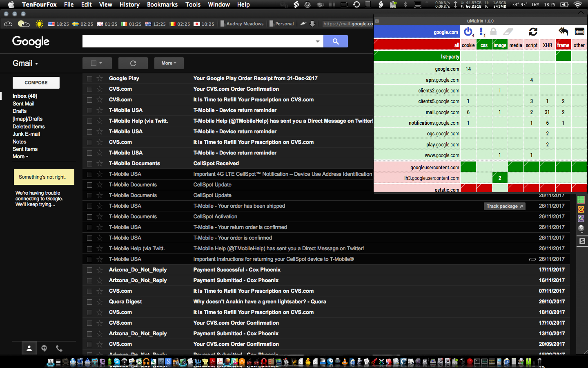Screen dimensions: 588x368
Task: Open the Gmail product switcher dropdown
Action: [25, 63]
